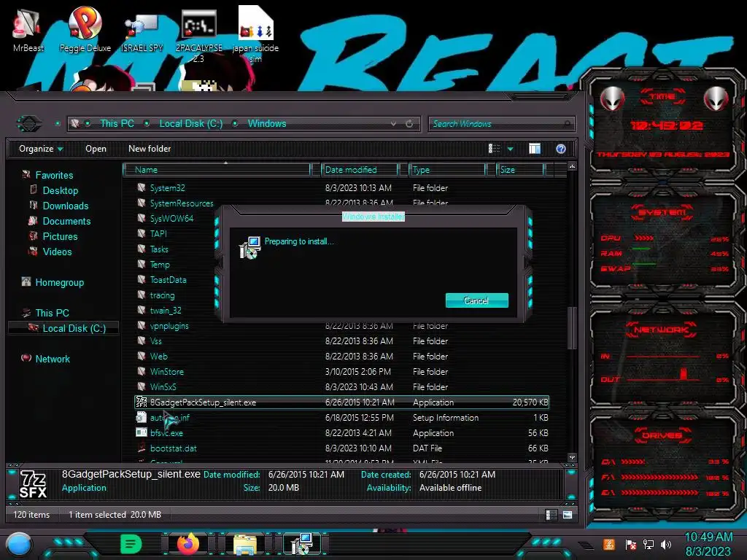This screenshot has width=747, height=560.
Task: Cancel the Windows Installer dialog
Action: 476,300
